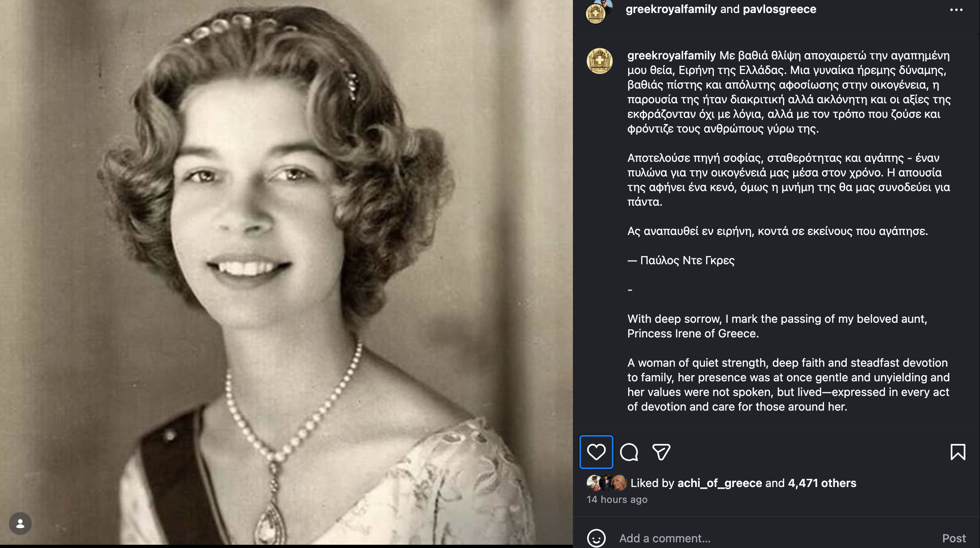The image size is (980, 548).
Task: Like the post with the heart icon
Action: [596, 452]
